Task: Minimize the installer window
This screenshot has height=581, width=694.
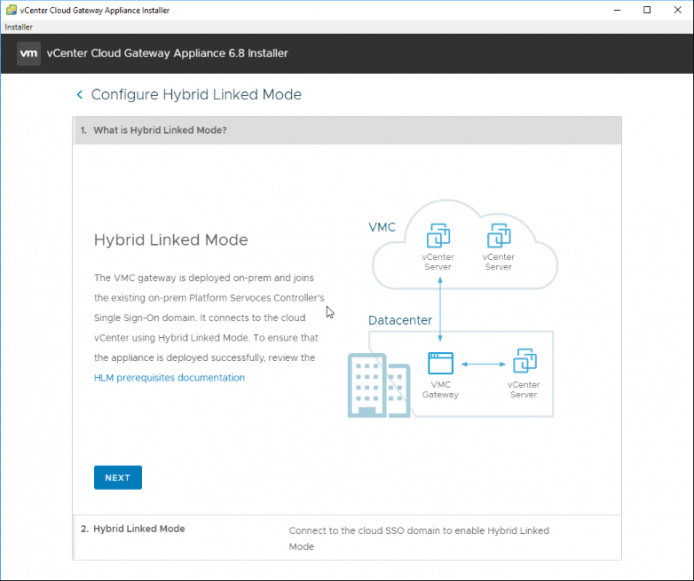Action: click(x=617, y=10)
